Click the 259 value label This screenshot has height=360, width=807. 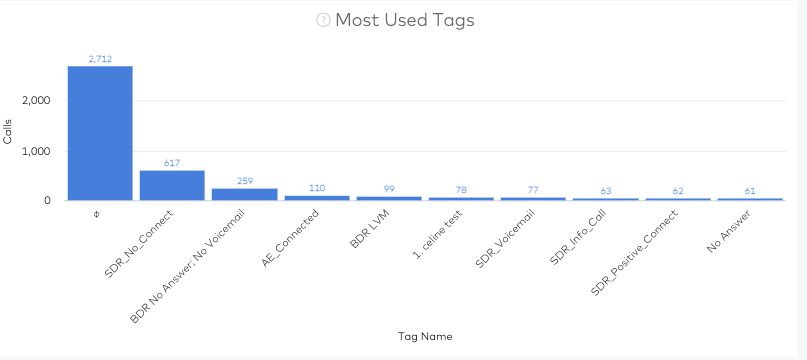click(x=244, y=181)
